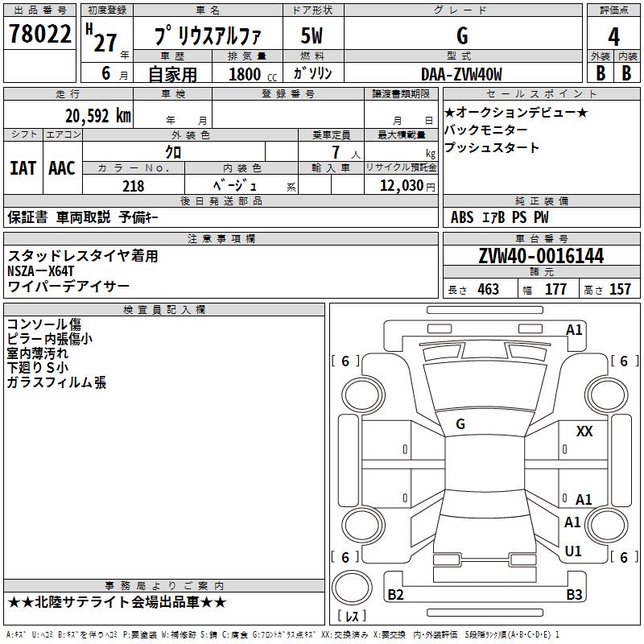Click model code DAA-ZVW40W
The height and width of the screenshot is (644, 644).
[x=461, y=74]
